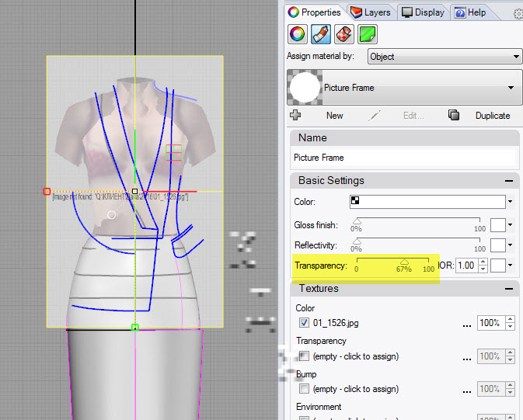Viewport: 523px width, 420px height.
Task: Click the Transparency color swatch
Action: 497,266
